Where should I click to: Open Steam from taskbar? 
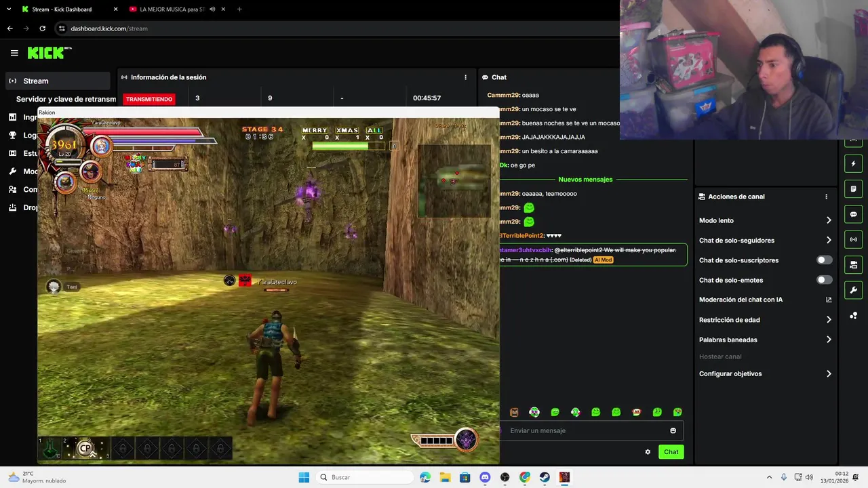(x=545, y=477)
